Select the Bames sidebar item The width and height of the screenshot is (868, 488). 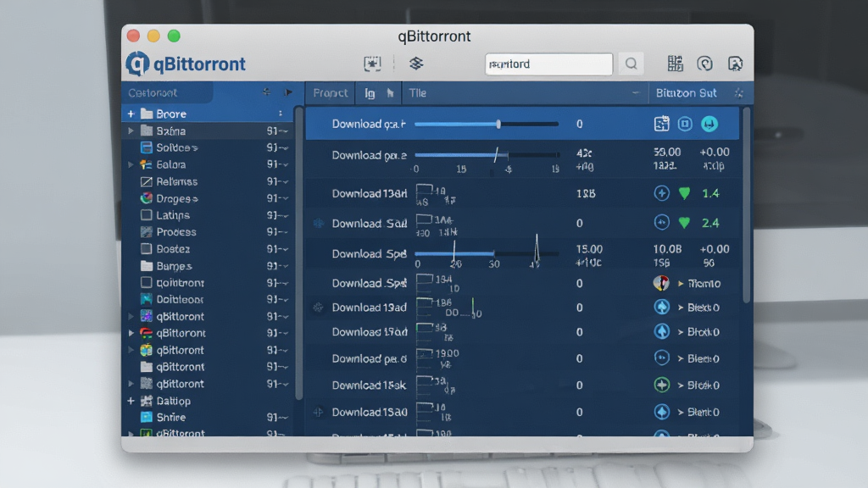click(x=174, y=265)
